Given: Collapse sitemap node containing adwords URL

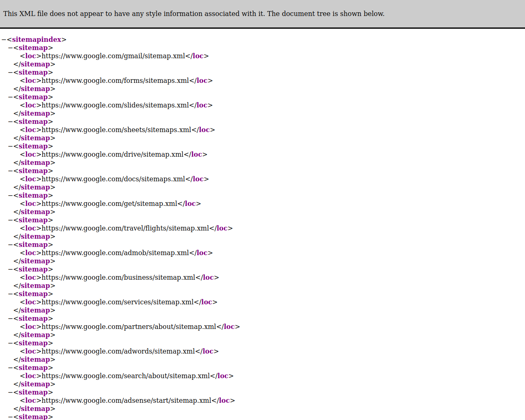Looking at the screenshot, I should (x=10, y=343).
